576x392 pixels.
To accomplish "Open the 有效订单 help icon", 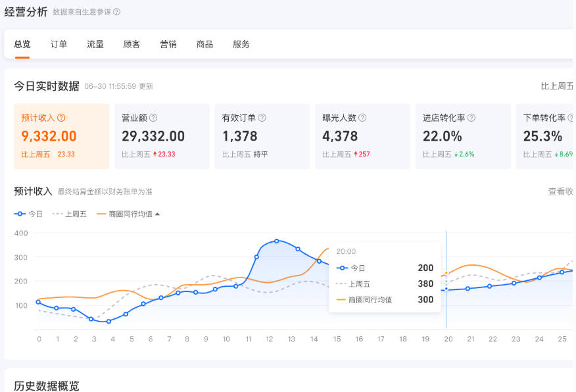I will (x=263, y=118).
